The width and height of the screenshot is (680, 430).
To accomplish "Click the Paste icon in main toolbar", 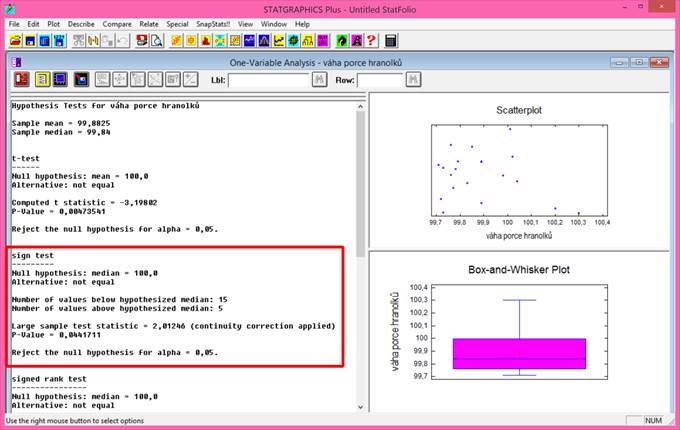I will tap(108, 41).
